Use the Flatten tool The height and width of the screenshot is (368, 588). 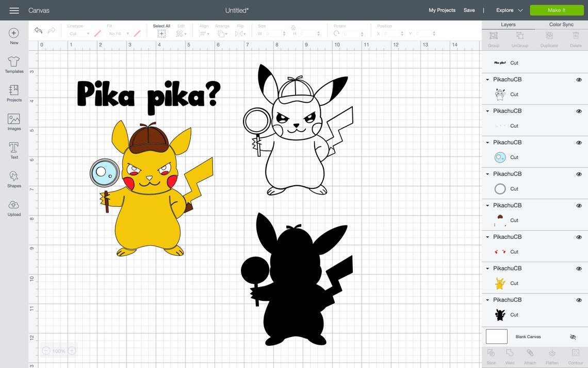(x=552, y=357)
